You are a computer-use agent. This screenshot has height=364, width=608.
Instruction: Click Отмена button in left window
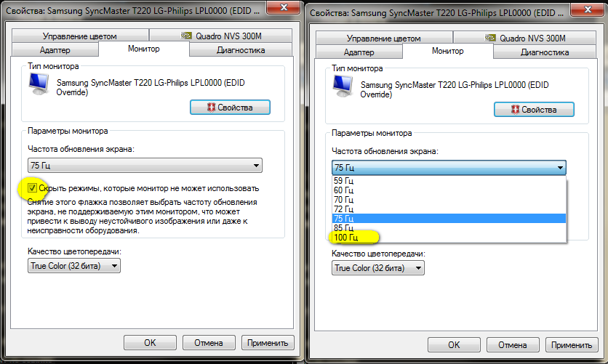coord(209,343)
